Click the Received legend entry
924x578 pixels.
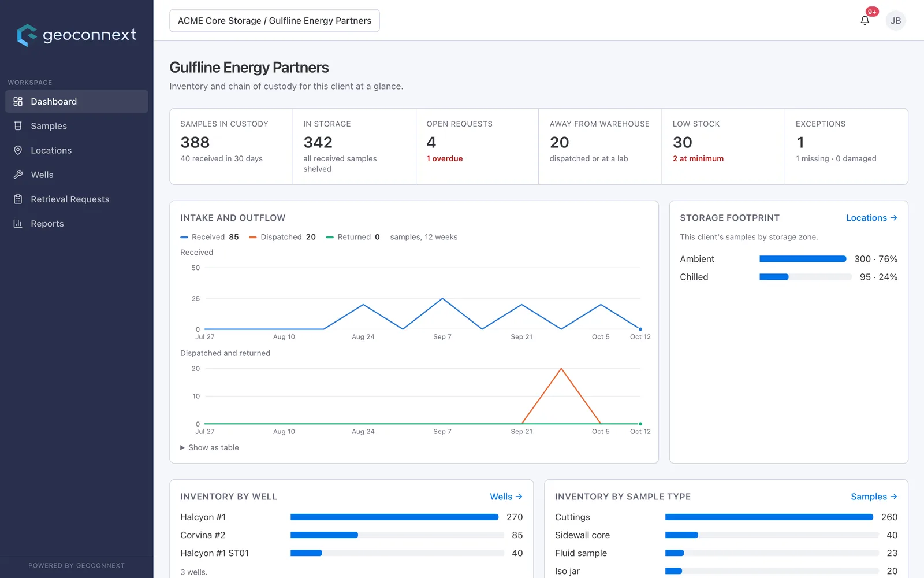coord(209,237)
